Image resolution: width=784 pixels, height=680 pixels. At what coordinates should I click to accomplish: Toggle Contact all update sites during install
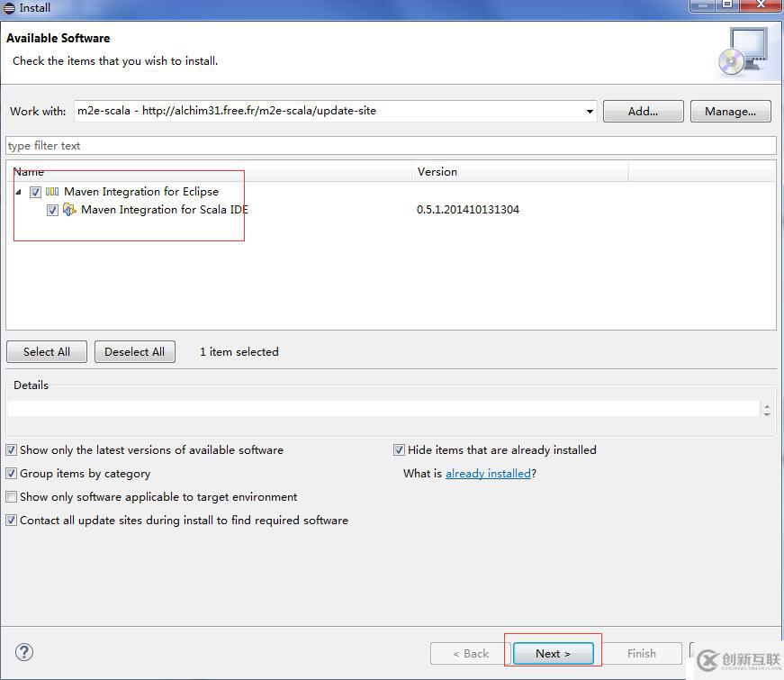point(11,521)
